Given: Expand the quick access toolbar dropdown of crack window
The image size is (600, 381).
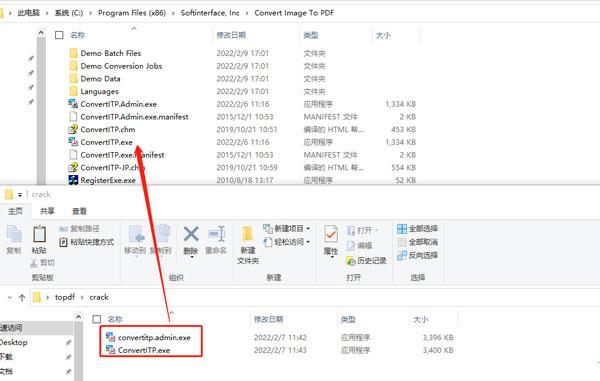Looking at the screenshot, I should click(20, 195).
